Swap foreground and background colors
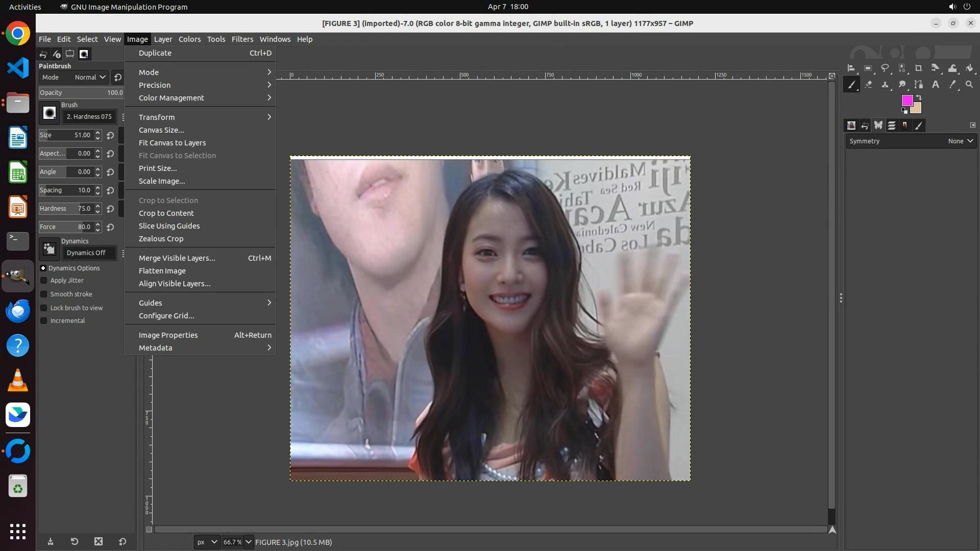 point(919,97)
